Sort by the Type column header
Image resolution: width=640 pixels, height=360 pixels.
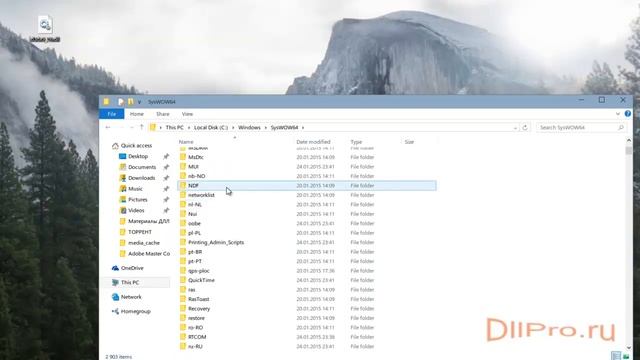(x=356, y=142)
